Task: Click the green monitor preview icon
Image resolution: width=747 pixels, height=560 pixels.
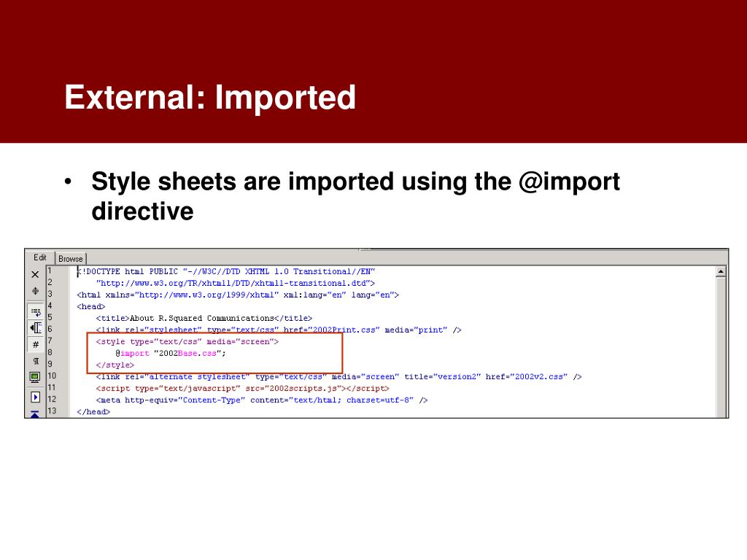Action: [35, 378]
